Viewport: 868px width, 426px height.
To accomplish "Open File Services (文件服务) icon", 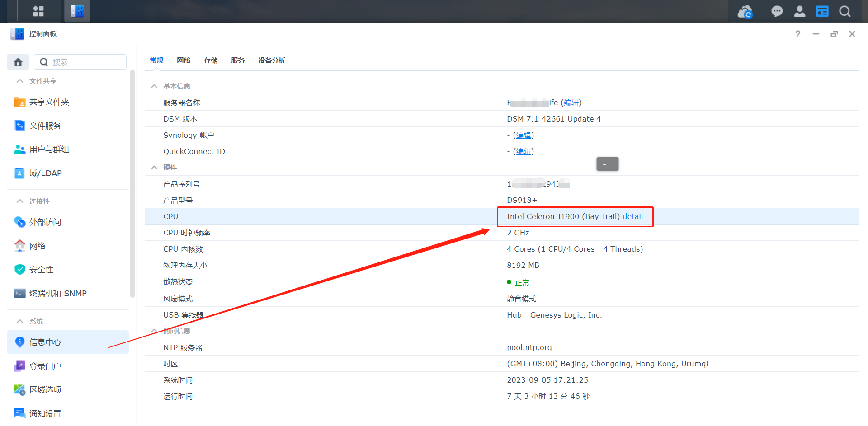I will (20, 126).
